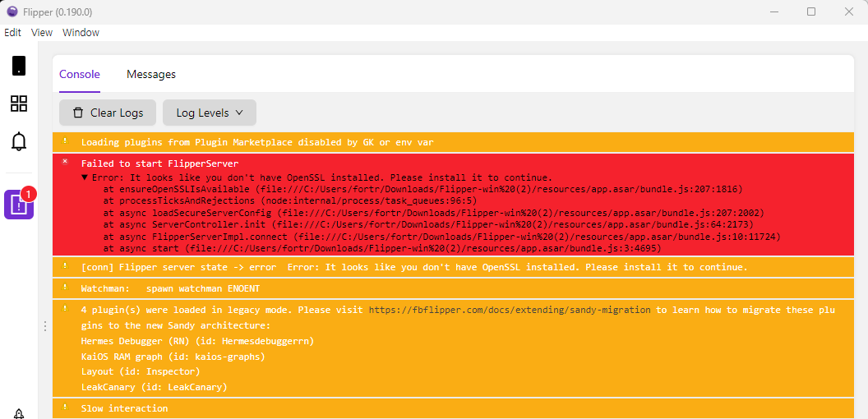Click '[conn] Flipper server state -> error' message
868x419 pixels.
[x=414, y=267]
